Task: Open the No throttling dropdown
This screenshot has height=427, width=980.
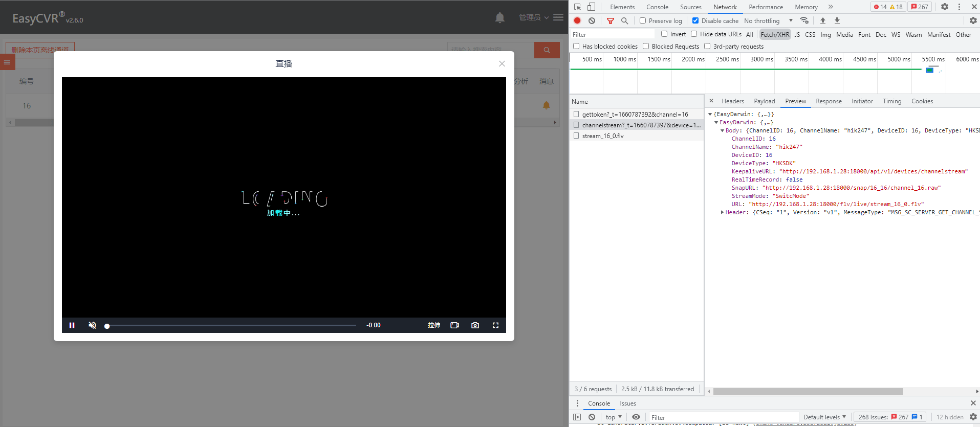Action: 769,20
